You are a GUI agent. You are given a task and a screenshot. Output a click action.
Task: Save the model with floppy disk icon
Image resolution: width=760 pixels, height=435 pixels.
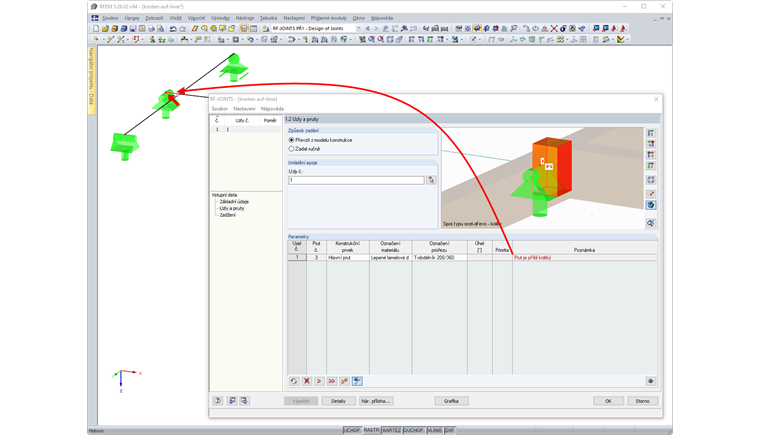[133, 29]
